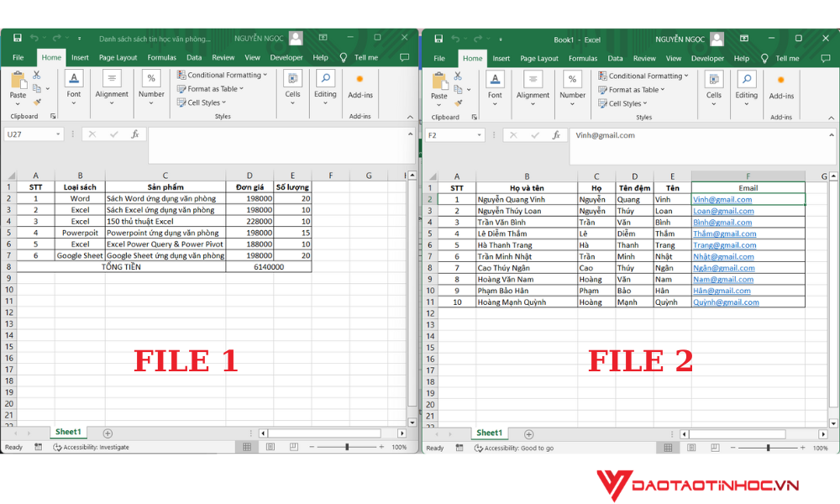Click Accessibility: Investigate in File 1 status bar
This screenshot has height=504, width=840.
click(x=91, y=447)
